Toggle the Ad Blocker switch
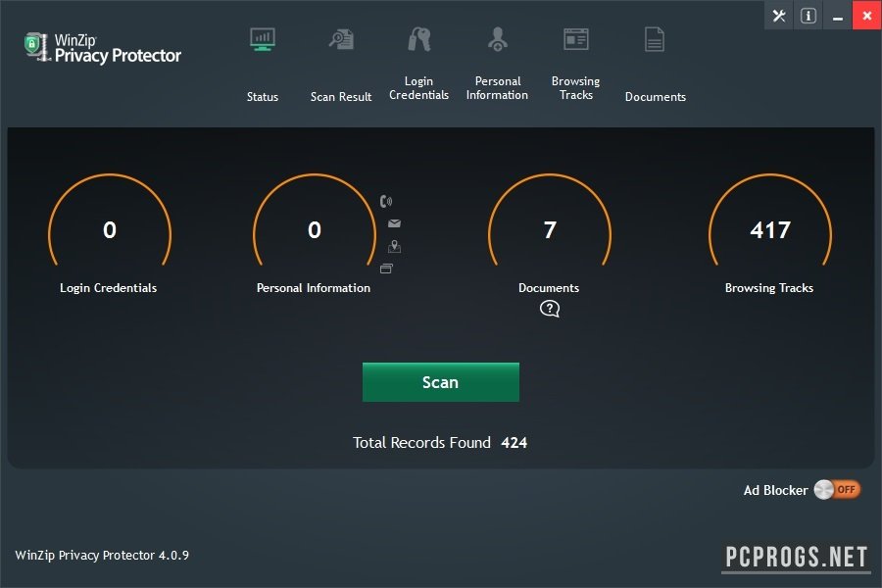This screenshot has width=882, height=588. click(836, 490)
